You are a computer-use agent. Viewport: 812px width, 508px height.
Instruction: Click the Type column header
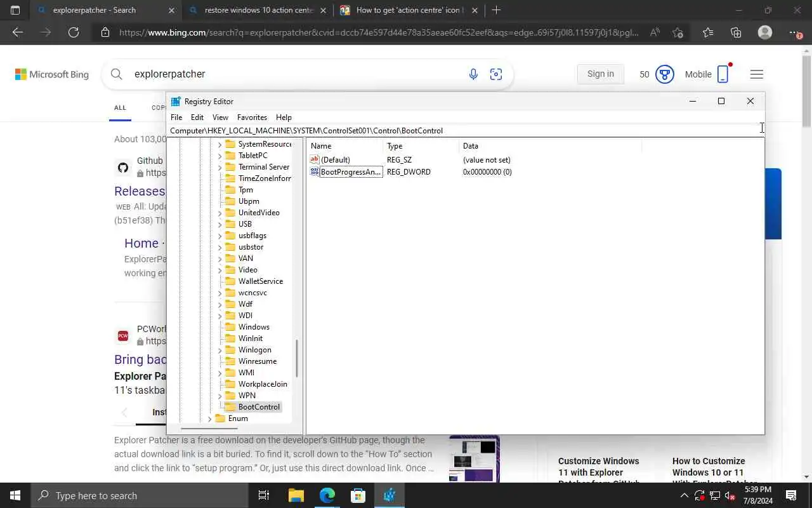click(421, 146)
